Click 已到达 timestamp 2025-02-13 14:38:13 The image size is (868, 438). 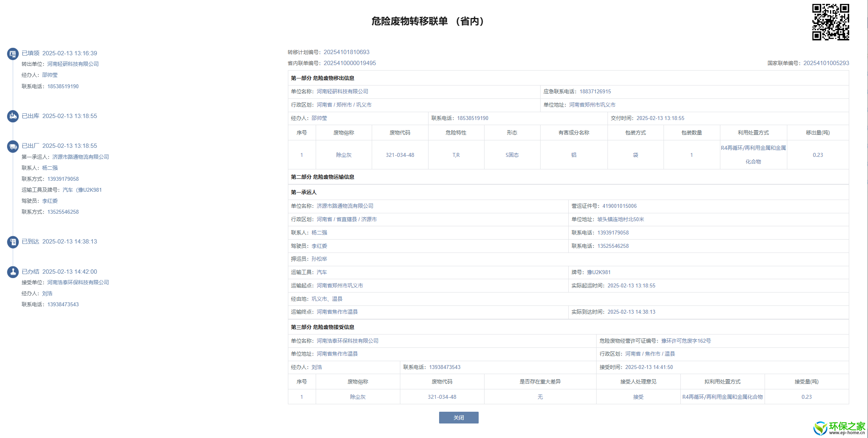tap(69, 242)
